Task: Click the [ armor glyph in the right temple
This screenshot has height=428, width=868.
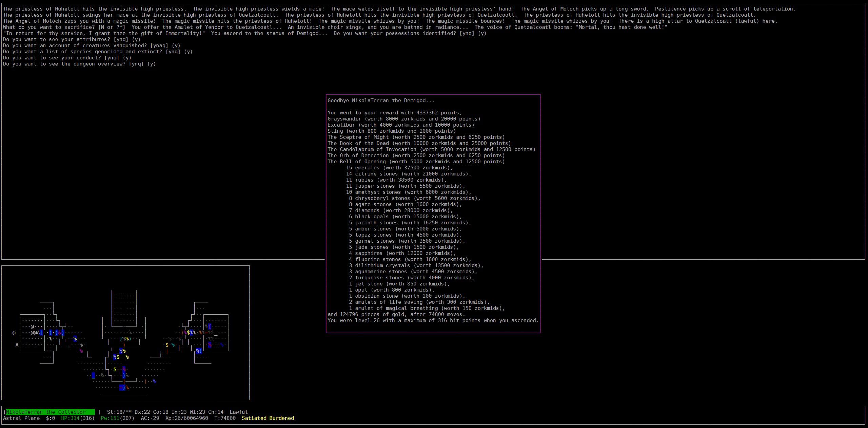Action: (x=210, y=327)
